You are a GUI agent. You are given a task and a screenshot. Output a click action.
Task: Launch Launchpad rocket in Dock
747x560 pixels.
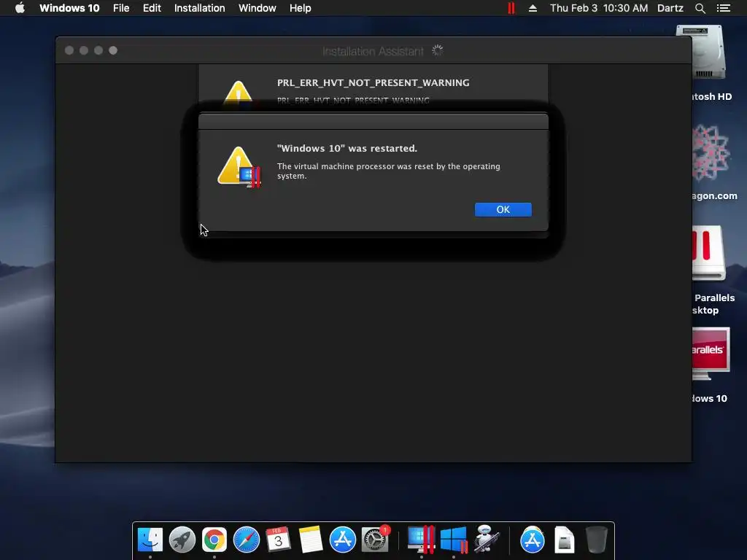pos(182,540)
